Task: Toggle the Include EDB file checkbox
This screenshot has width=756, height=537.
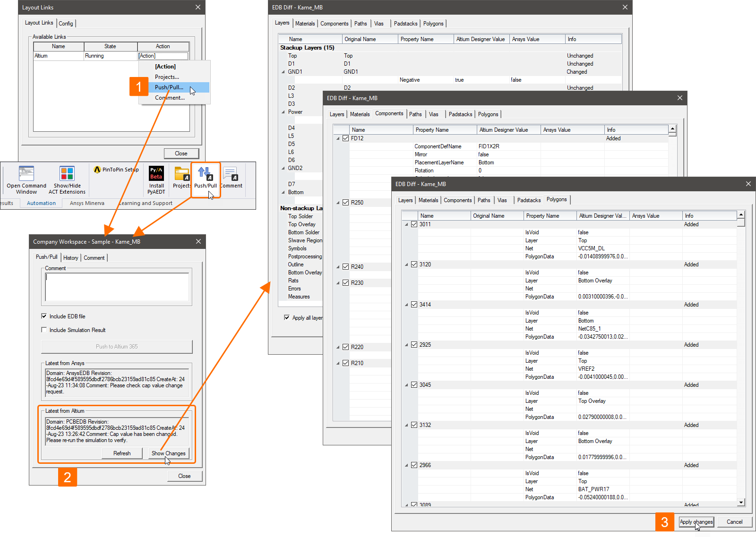Action: pyautogui.click(x=44, y=316)
